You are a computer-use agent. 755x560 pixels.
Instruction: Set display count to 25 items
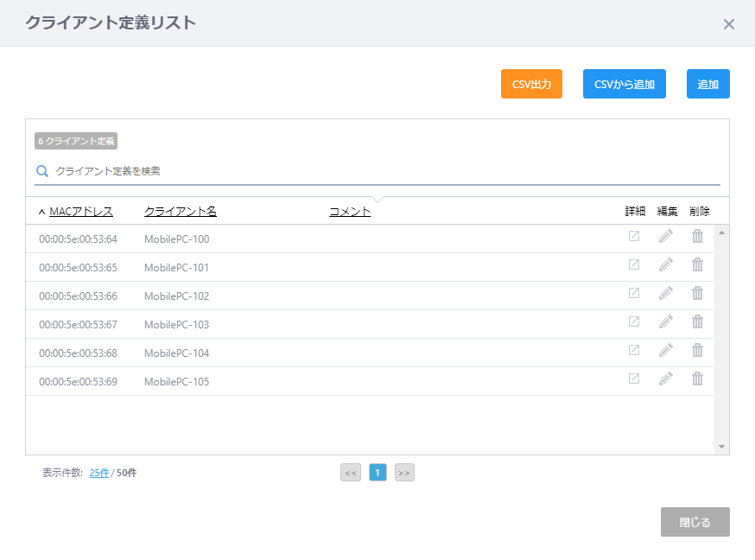coord(98,473)
